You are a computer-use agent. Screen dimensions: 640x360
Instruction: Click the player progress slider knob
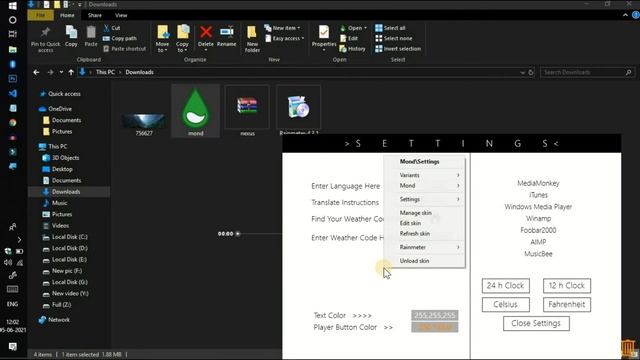[238, 234]
